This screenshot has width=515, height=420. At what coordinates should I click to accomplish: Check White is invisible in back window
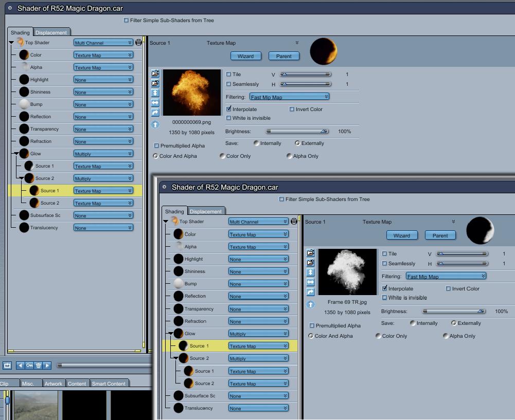click(x=228, y=118)
